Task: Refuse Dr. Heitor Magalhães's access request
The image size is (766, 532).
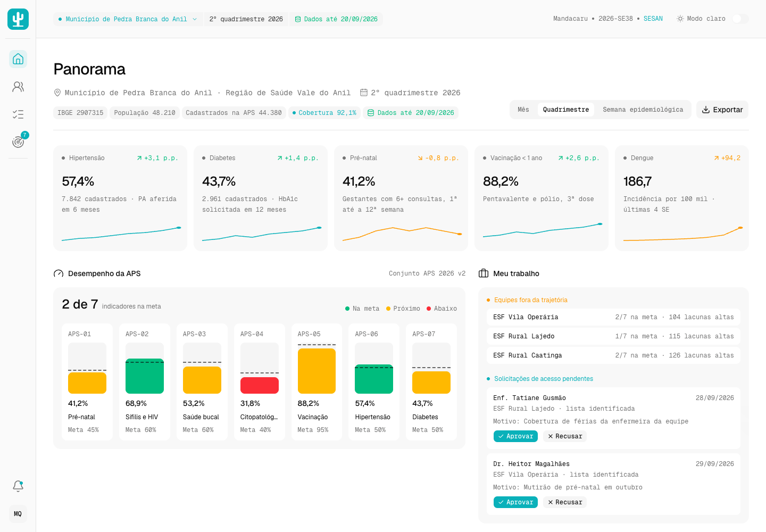Action: [565, 502]
